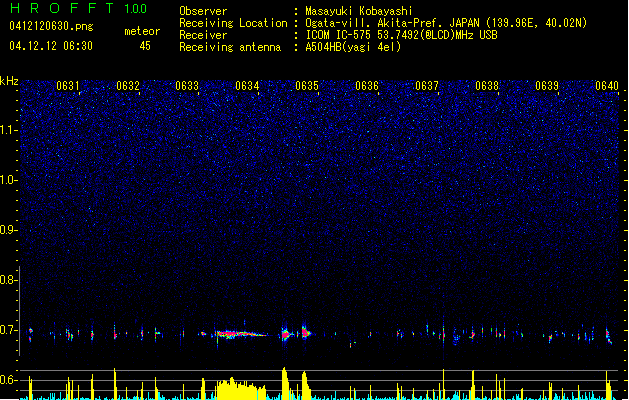Viewport: 629px width, 400px height.
Task: Click the Observer label
Action: (203, 11)
